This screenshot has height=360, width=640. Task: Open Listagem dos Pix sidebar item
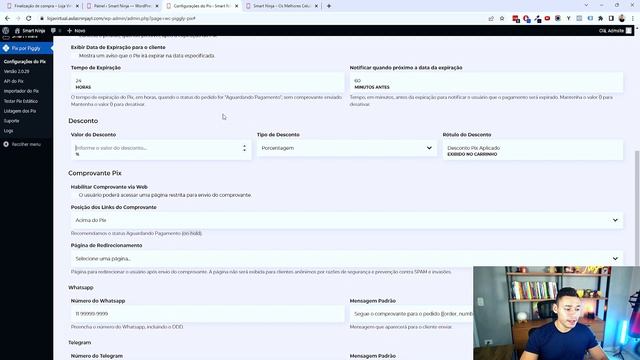(x=20, y=111)
